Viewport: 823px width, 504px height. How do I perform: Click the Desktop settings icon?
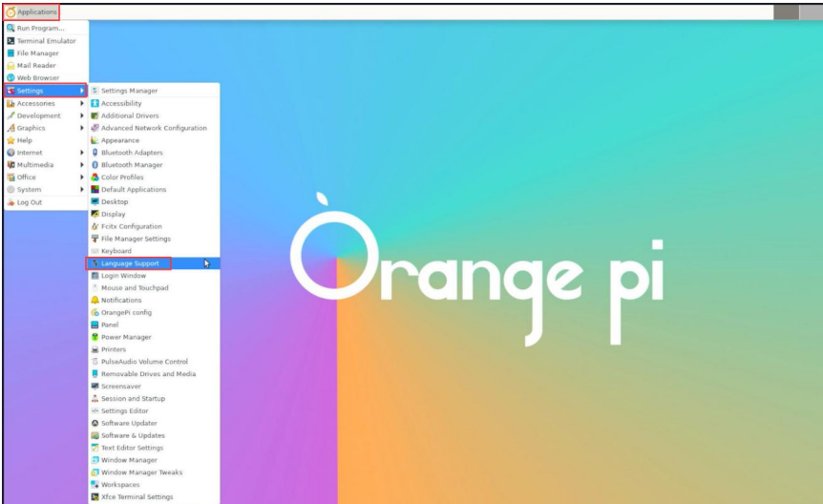tap(95, 201)
